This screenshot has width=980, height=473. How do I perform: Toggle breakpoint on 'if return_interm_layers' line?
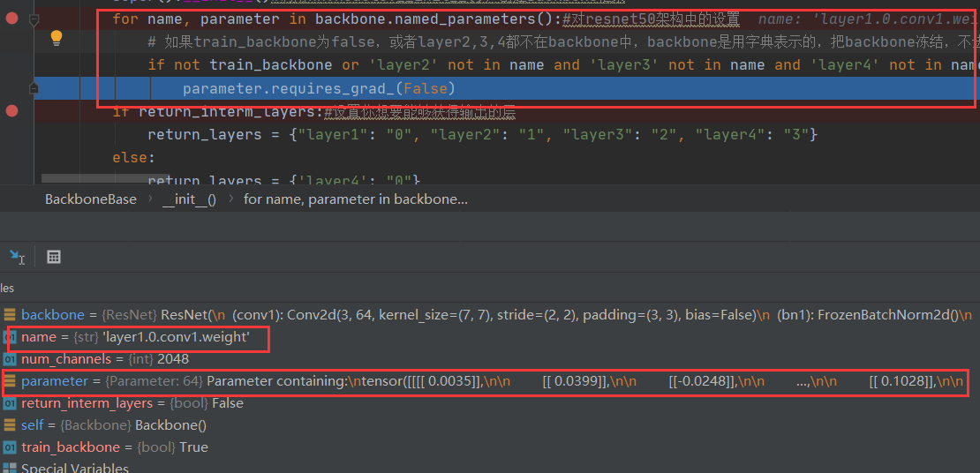coord(11,111)
